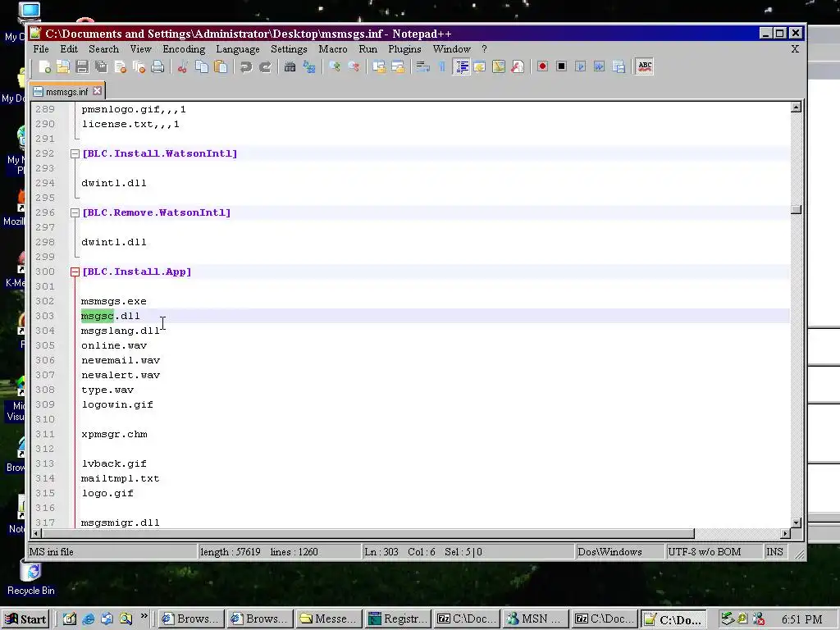The image size is (840, 630).
Task: Collapse the [BLC.Remove.WatsonIntl] section
Action: [75, 212]
